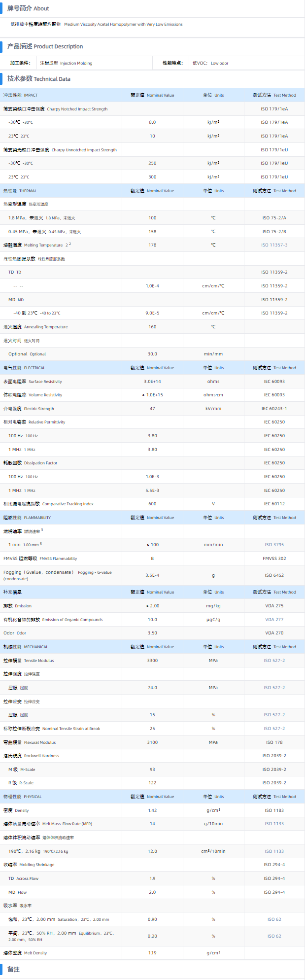This screenshot has height=980, width=305.
Task: Click the Technical Data section heading
Action: [x=38, y=79]
